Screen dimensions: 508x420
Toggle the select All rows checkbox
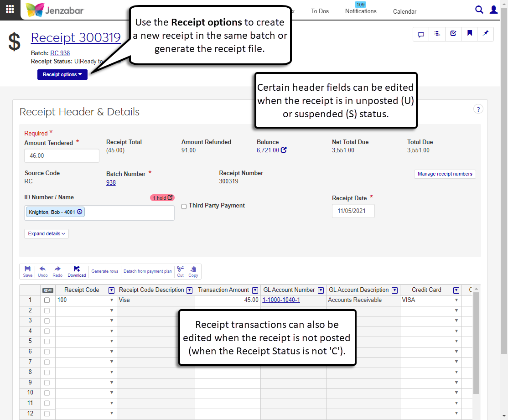(x=47, y=290)
